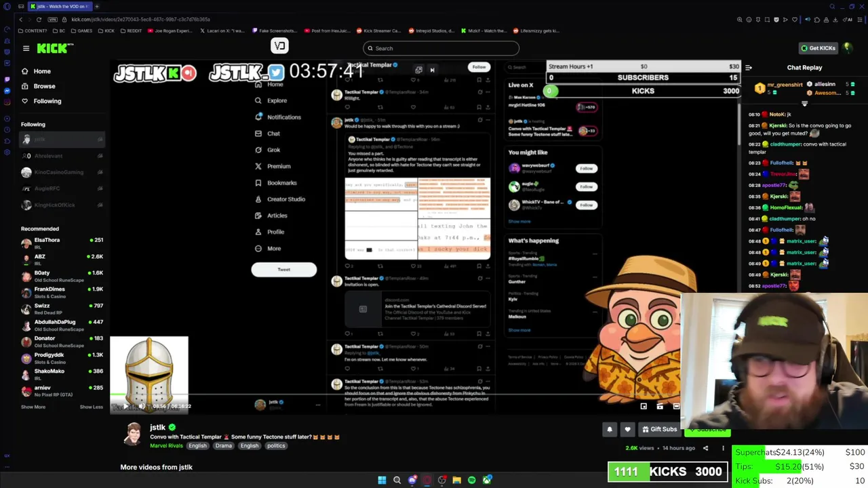Click the Gift Subs button
The height and width of the screenshot is (488, 868).
point(659,430)
